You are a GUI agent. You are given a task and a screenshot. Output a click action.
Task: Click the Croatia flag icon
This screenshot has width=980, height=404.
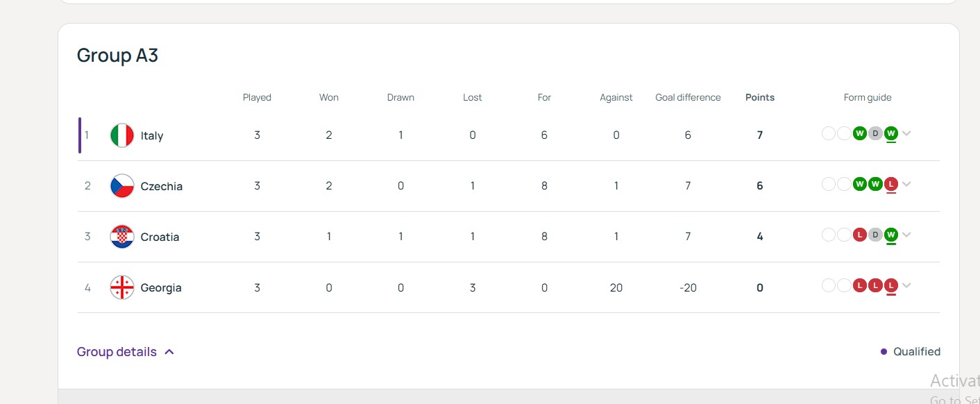(122, 237)
